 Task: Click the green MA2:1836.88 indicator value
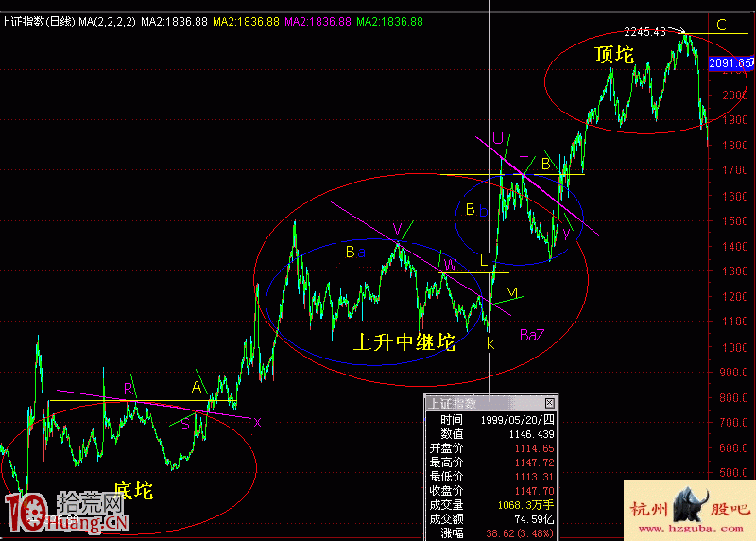point(389,22)
